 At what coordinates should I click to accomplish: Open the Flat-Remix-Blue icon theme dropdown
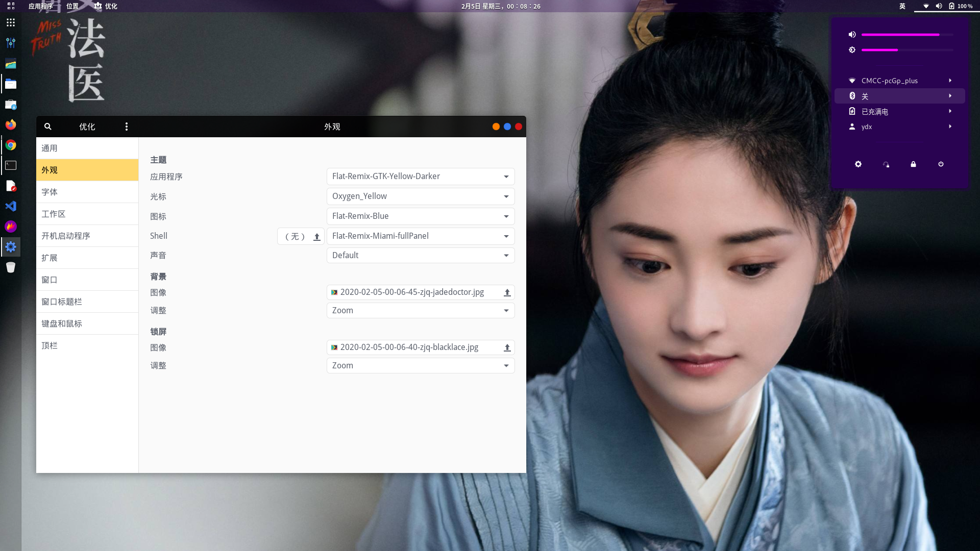420,216
